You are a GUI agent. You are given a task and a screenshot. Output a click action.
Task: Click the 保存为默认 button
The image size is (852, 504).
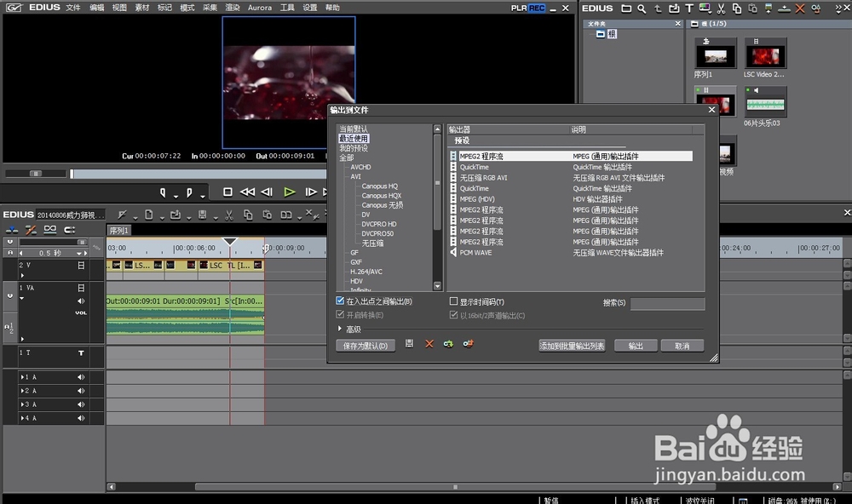pyautogui.click(x=366, y=346)
